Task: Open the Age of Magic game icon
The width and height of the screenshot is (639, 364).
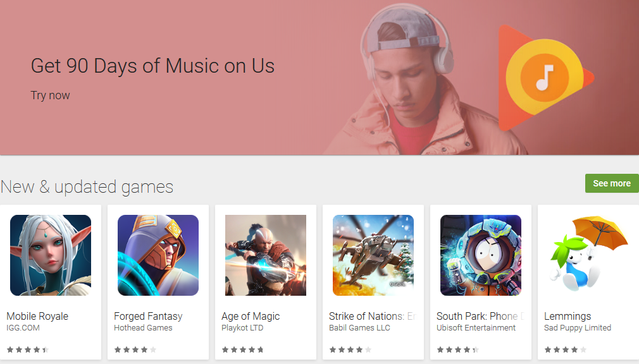Action: click(266, 255)
